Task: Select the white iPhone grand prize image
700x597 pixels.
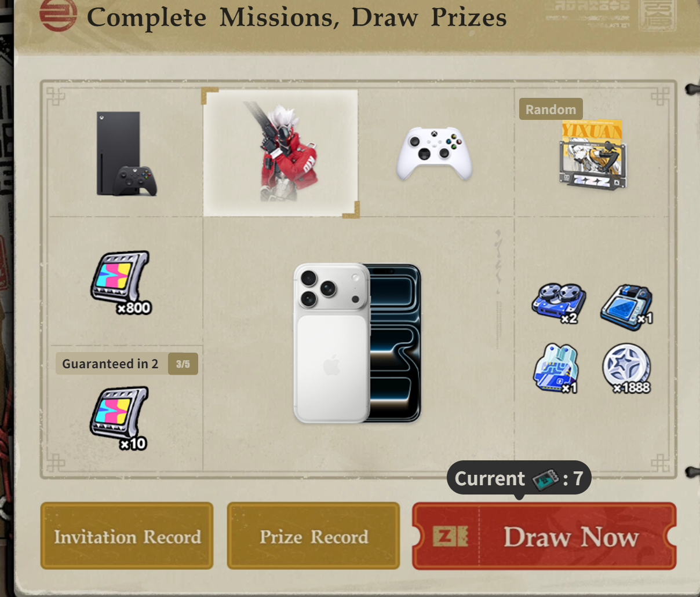Action: point(358,343)
